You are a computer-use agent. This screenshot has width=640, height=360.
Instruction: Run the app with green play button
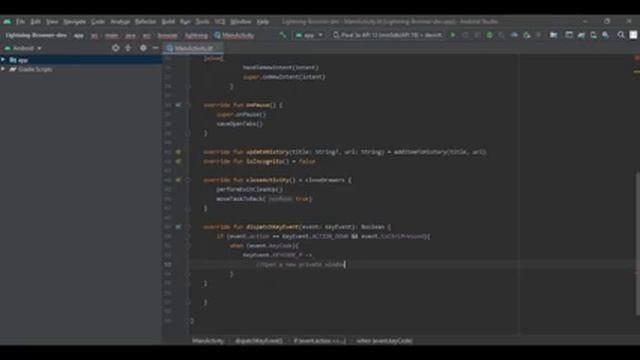pyautogui.click(x=453, y=36)
